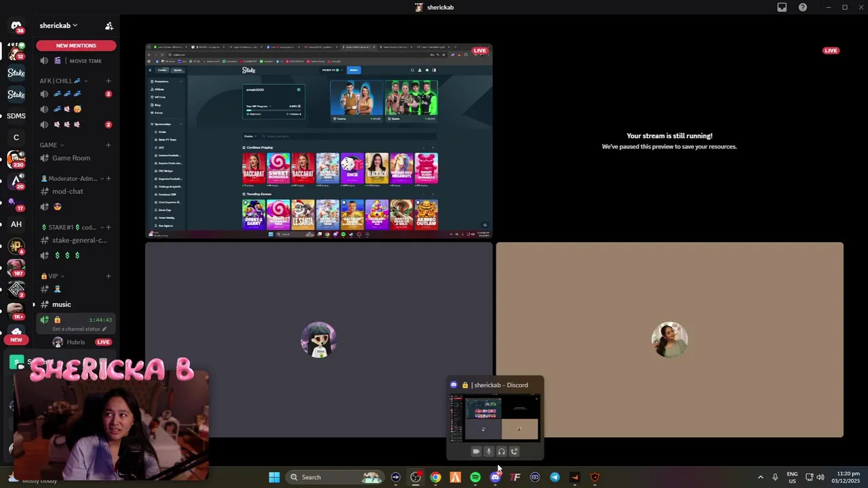Image resolution: width=868 pixels, height=488 pixels.
Task: Join the Game Room voice channel
Action: point(76,158)
